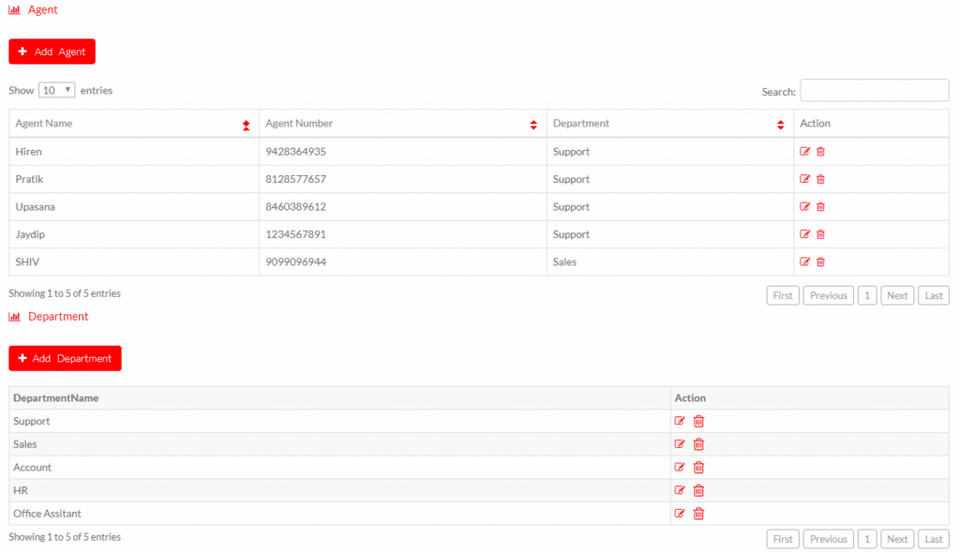
Task: Delete agent Upasana
Action: [x=820, y=206]
